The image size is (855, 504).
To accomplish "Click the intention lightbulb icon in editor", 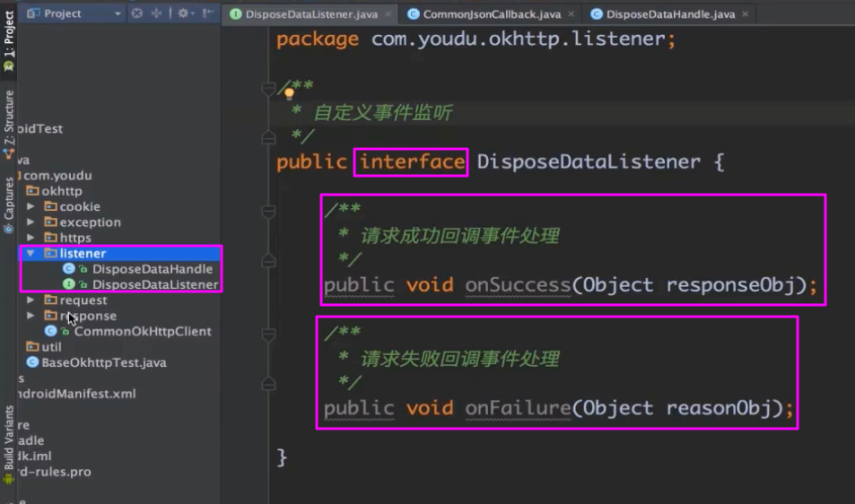I will [x=289, y=94].
